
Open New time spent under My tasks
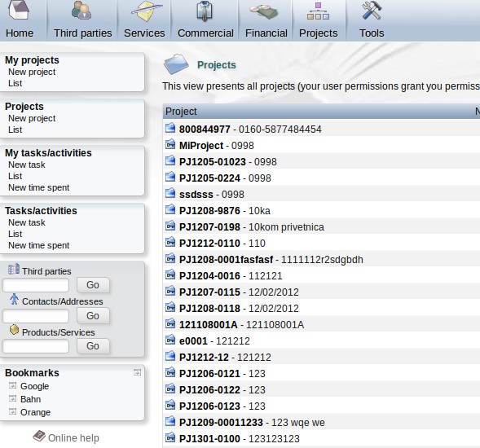coord(38,187)
